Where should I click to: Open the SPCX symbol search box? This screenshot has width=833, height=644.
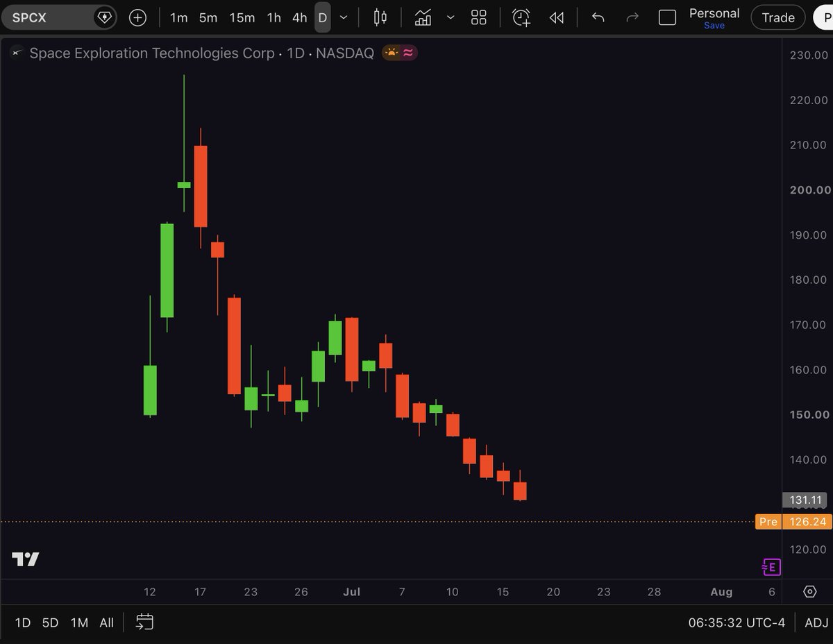58,17
